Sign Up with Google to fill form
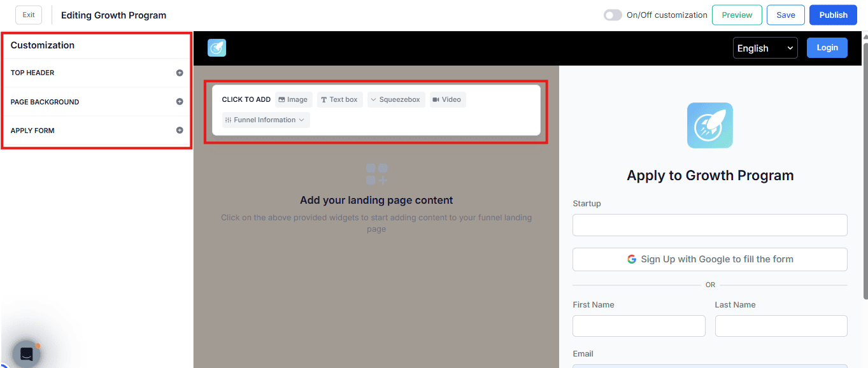Viewport: 868px width, 368px height. 710,259
